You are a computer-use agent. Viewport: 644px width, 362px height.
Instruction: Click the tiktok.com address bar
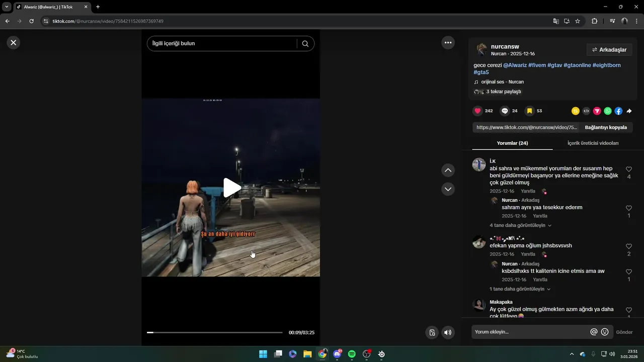(297, 21)
